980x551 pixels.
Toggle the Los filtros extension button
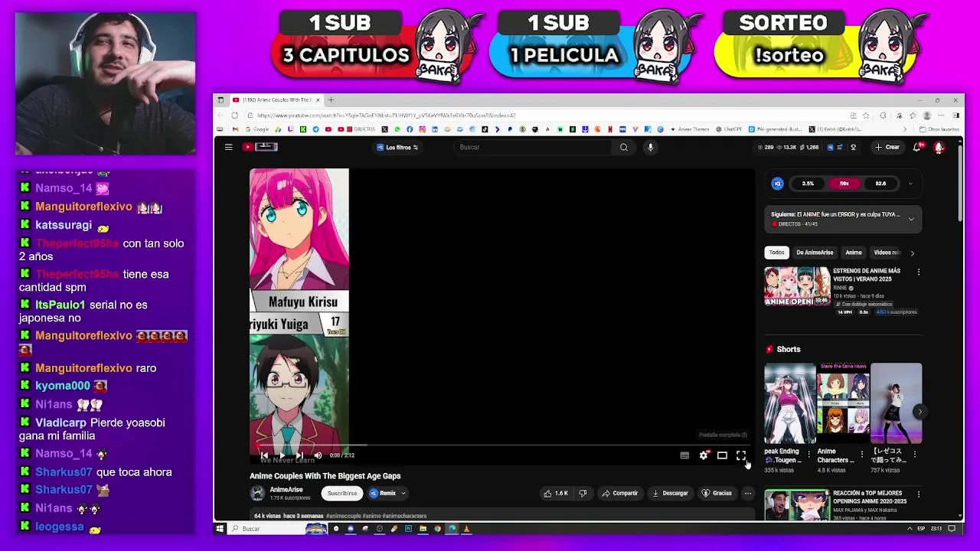coord(397,147)
